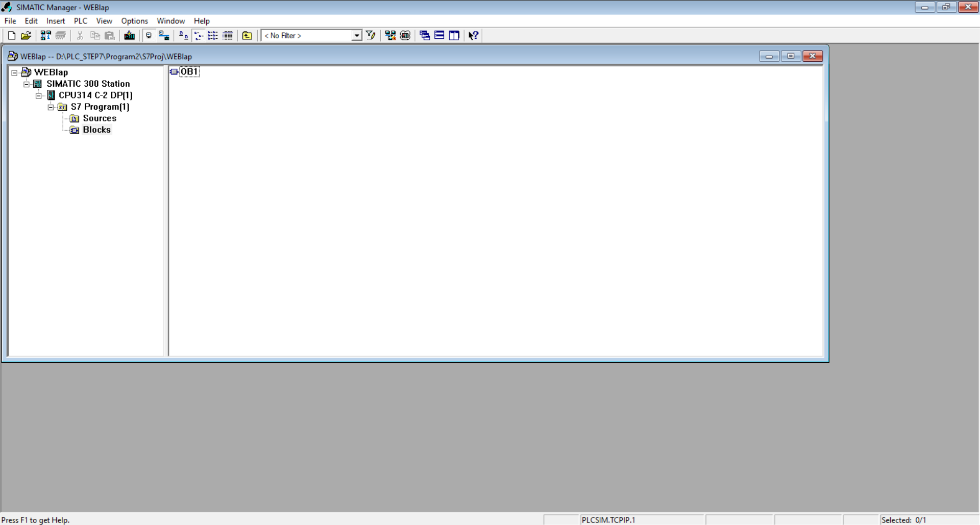Click the OB1 block icon

click(174, 71)
